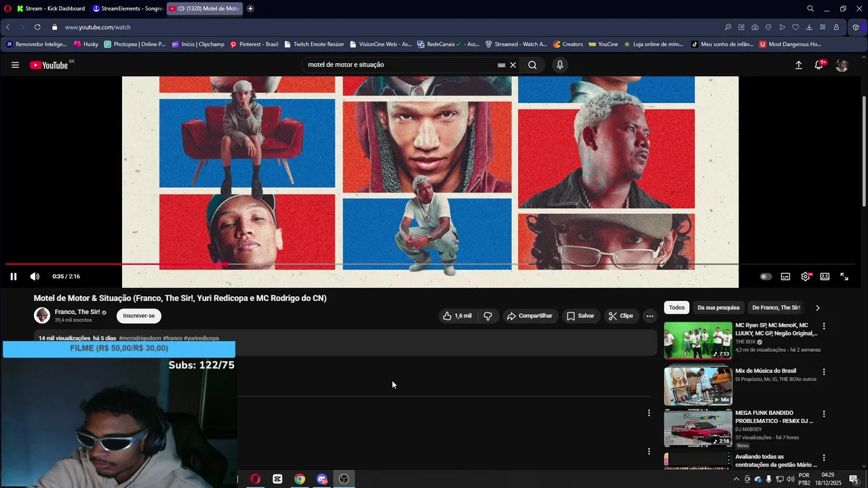Screen dimensions: 868x488
Task: Open more actions menu beside Clipe
Action: pos(650,316)
